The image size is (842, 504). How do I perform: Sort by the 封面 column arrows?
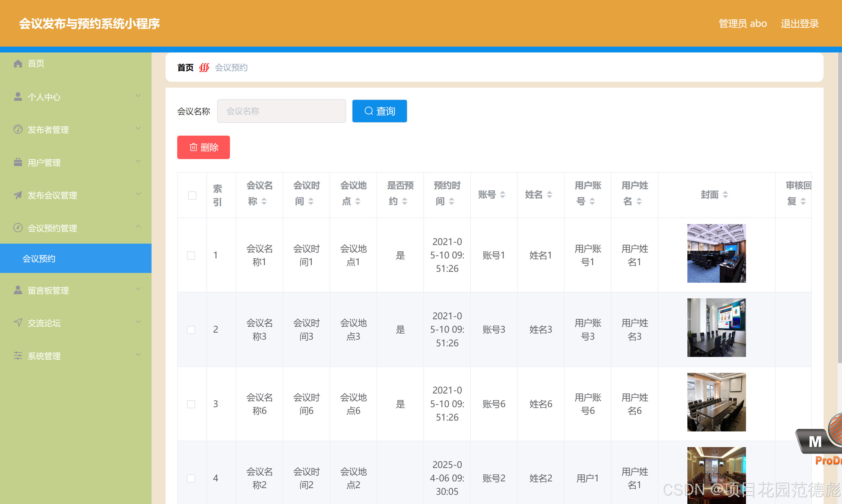point(725,195)
